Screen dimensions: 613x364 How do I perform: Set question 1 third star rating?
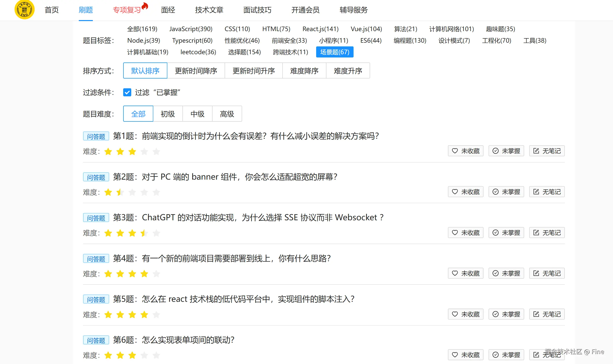click(x=132, y=152)
